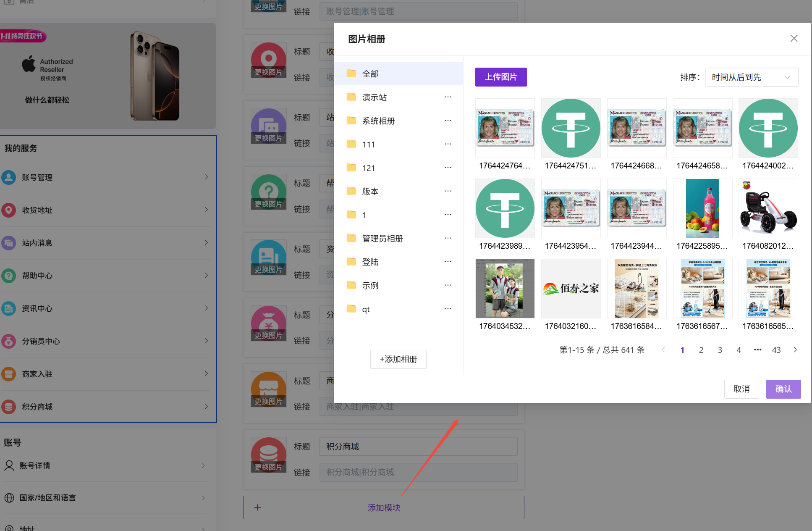The height and width of the screenshot is (531, 812).
Task: Jump to last page 43
Action: (776, 350)
